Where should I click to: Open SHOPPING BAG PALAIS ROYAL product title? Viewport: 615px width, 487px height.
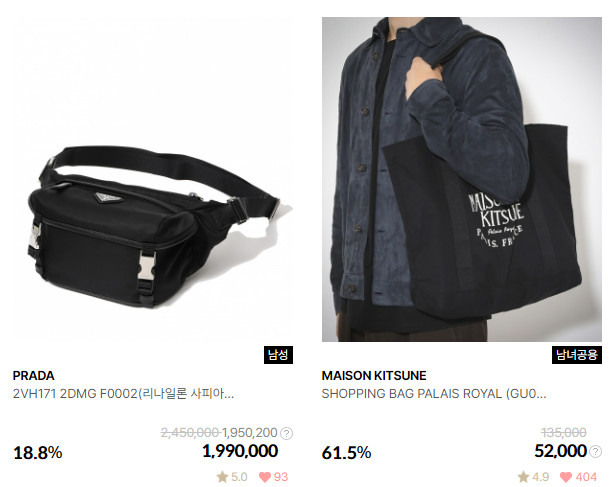coord(434,394)
